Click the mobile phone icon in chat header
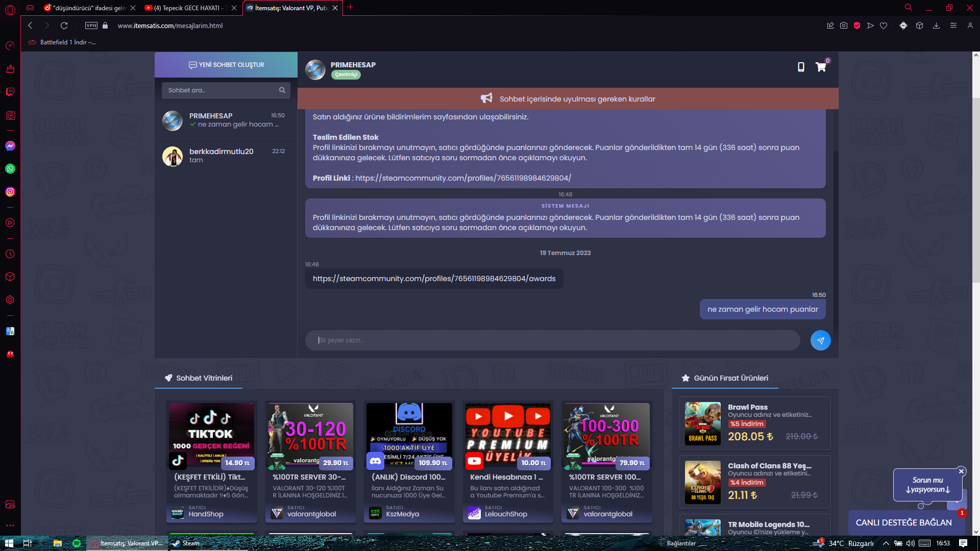Image resolution: width=980 pixels, height=551 pixels. pyautogui.click(x=801, y=67)
